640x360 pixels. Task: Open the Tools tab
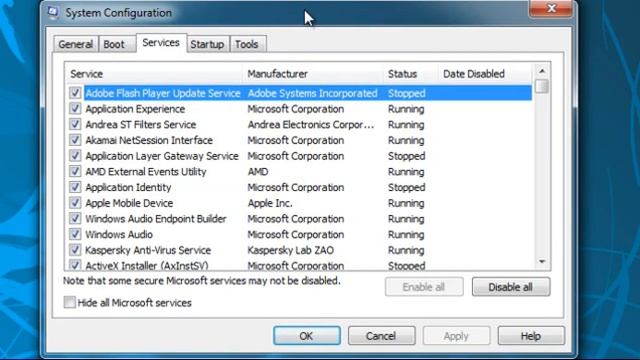pyautogui.click(x=247, y=44)
